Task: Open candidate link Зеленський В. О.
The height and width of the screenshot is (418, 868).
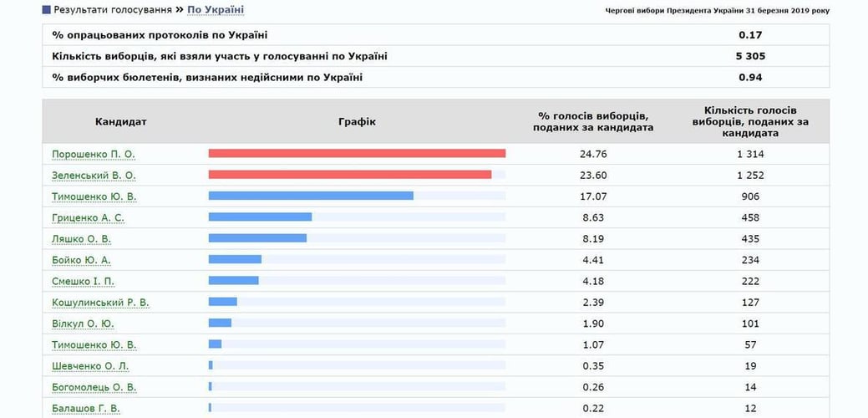Action: point(94,176)
